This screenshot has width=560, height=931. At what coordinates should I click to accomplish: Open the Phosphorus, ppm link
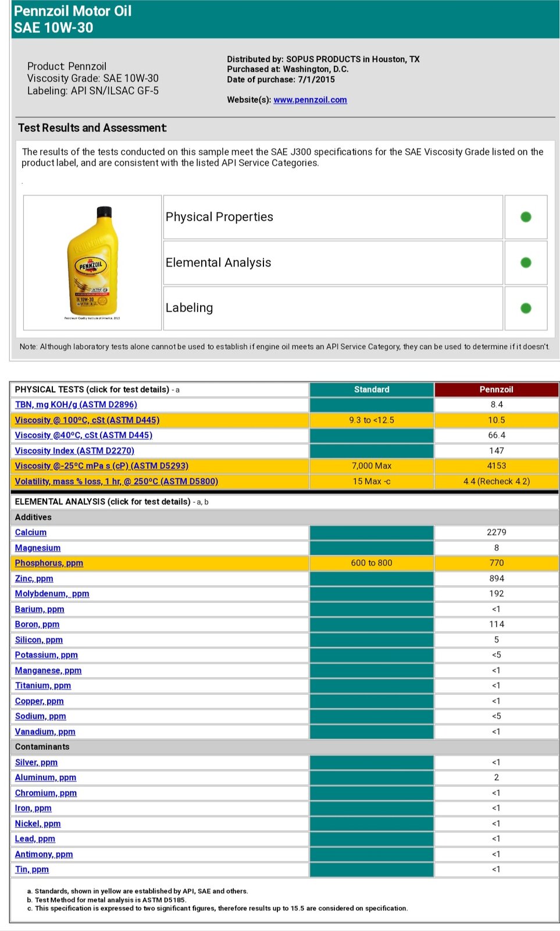(x=49, y=563)
